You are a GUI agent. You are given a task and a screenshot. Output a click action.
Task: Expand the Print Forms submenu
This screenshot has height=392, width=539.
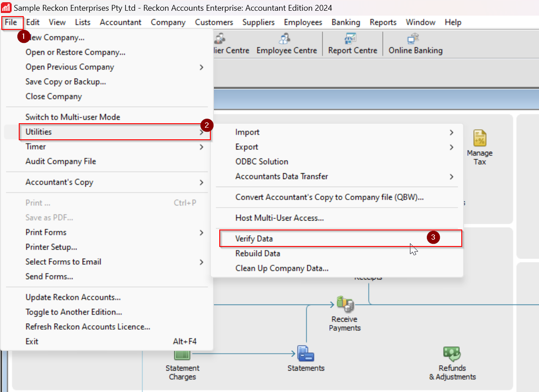(107, 232)
